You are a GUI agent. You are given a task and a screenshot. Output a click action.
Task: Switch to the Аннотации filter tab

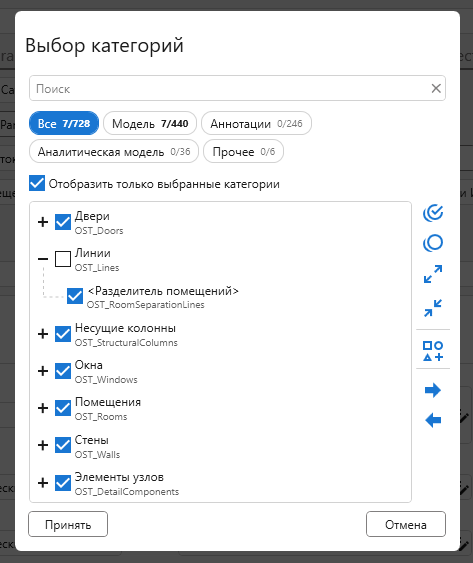point(256,123)
